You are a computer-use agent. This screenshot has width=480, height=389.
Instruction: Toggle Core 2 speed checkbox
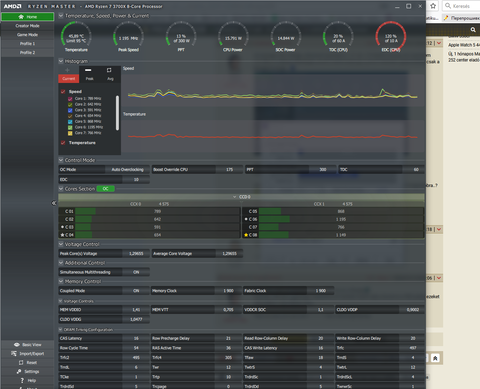(x=70, y=104)
